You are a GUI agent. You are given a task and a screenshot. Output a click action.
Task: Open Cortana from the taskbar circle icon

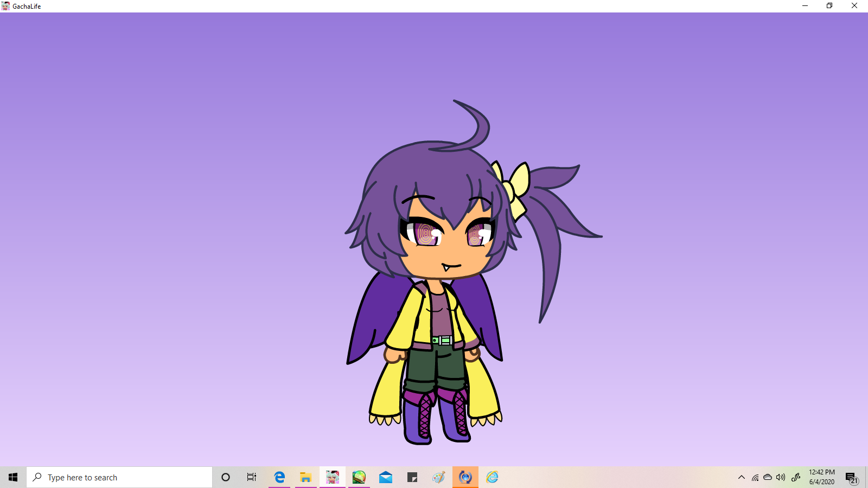pos(226,477)
